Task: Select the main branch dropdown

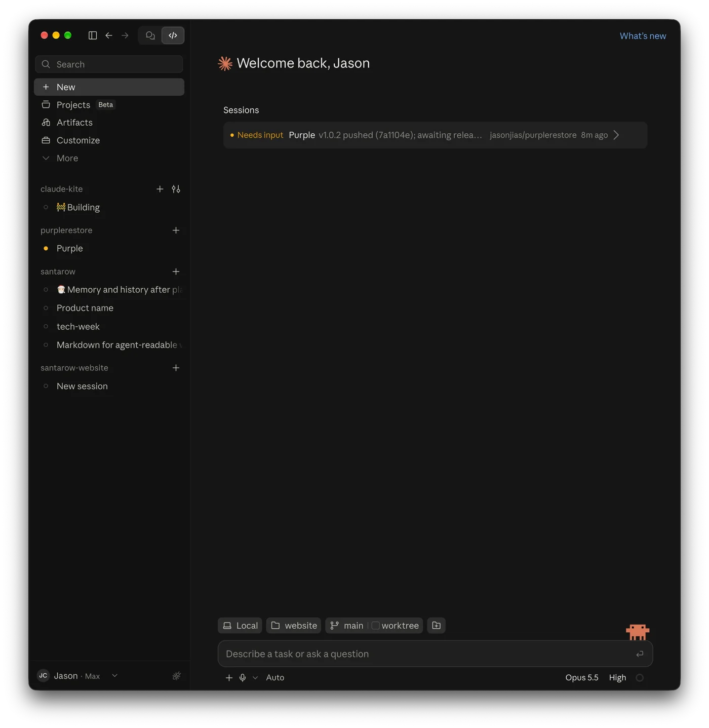Action: click(347, 626)
